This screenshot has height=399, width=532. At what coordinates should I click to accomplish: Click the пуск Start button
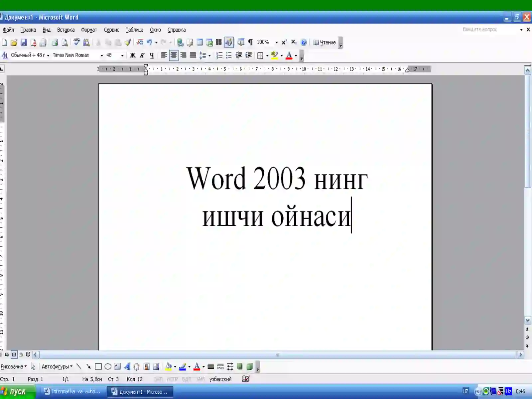[17, 391]
